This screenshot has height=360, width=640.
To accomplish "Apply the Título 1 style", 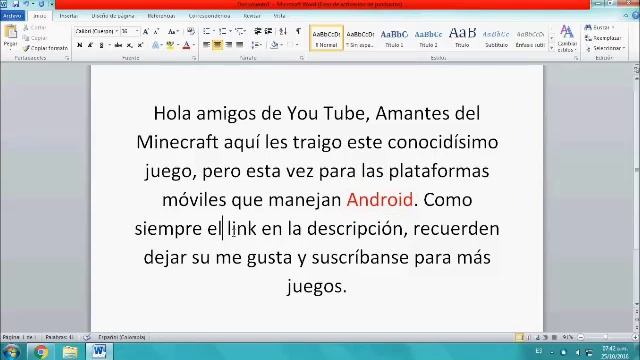I will coord(394,38).
